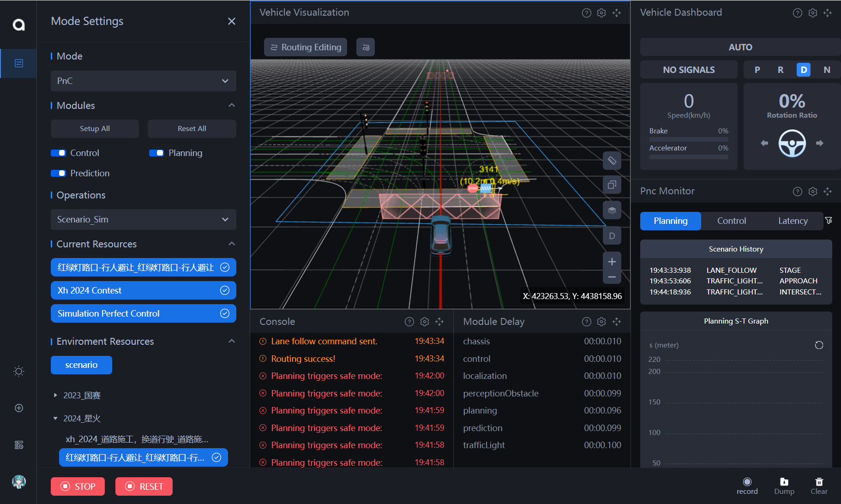
Task: Click the record icon in bottom bar
Action: coord(747,482)
